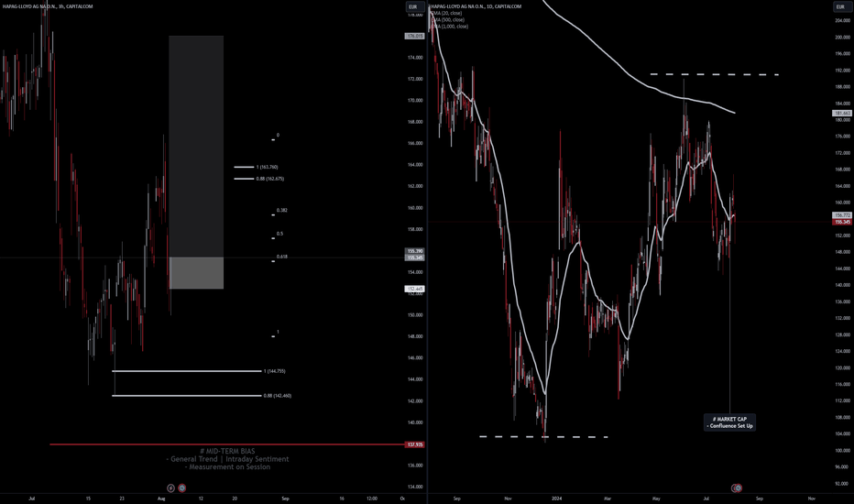854x504 pixels.
Task: Click the Aug label on left time axis
Action: click(160, 498)
